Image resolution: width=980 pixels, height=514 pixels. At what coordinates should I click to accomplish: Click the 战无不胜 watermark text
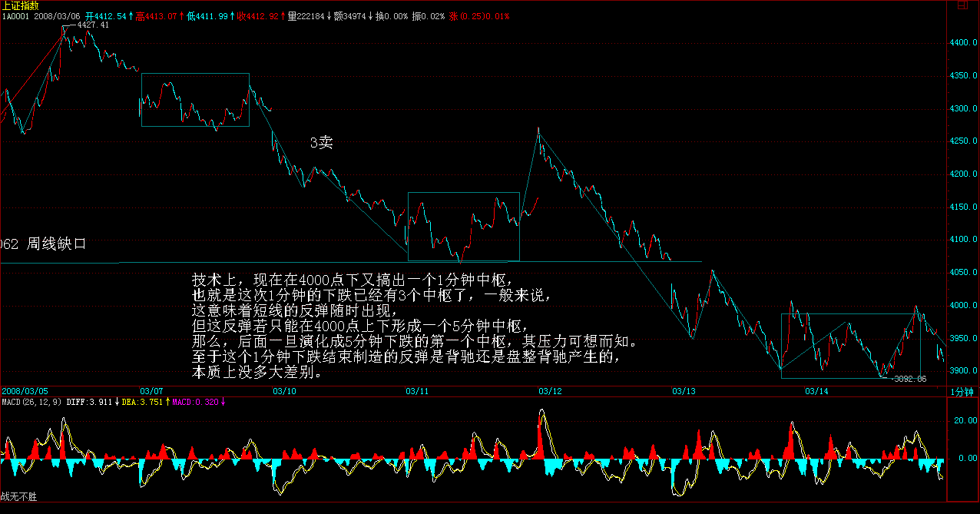18,497
